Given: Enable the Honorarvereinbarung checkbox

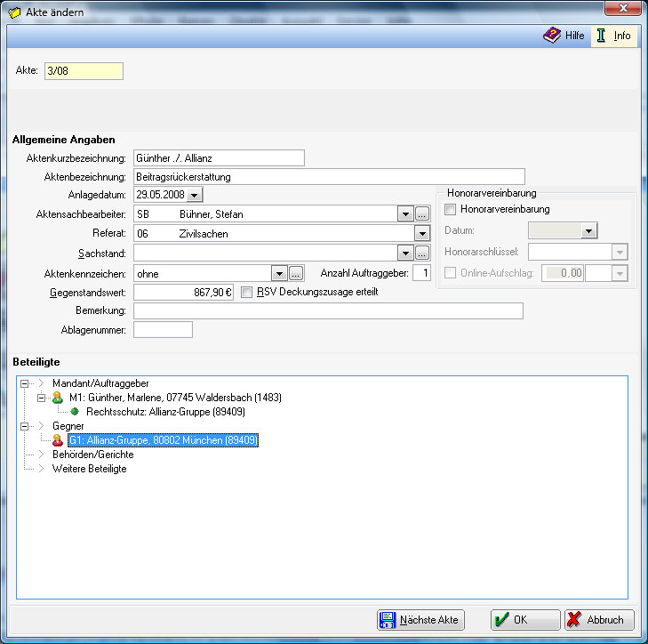Looking at the screenshot, I should pyautogui.click(x=450, y=210).
